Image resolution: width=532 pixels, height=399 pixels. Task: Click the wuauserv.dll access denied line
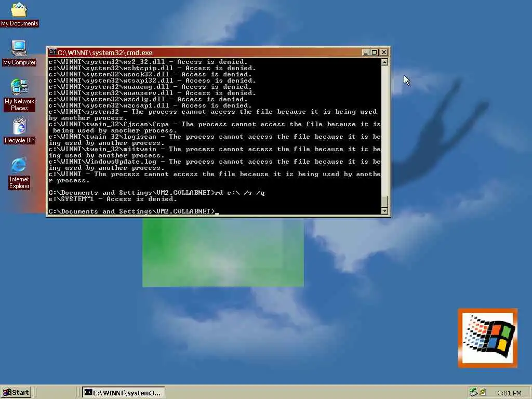(x=152, y=93)
